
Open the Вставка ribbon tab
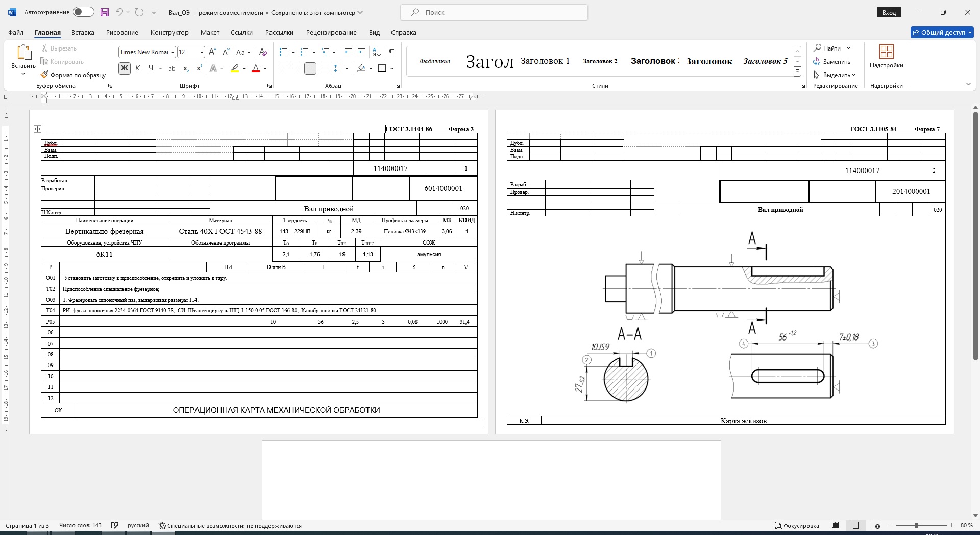coord(83,32)
